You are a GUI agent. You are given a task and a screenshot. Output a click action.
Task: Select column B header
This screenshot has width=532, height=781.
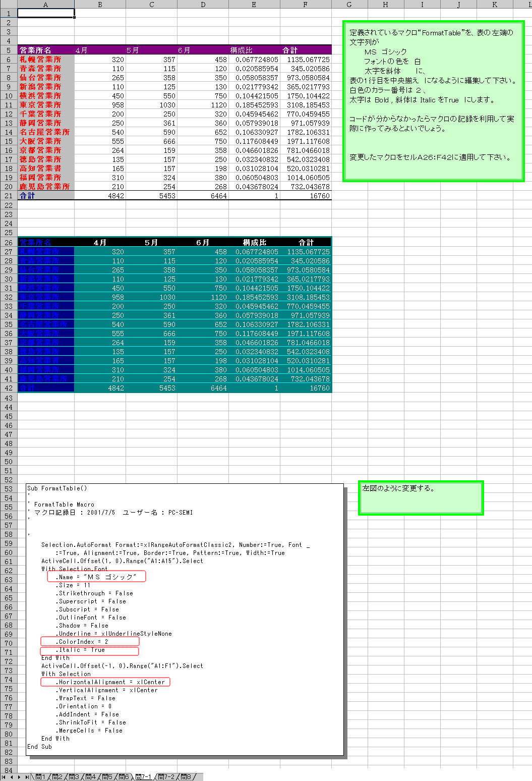(x=100, y=5)
